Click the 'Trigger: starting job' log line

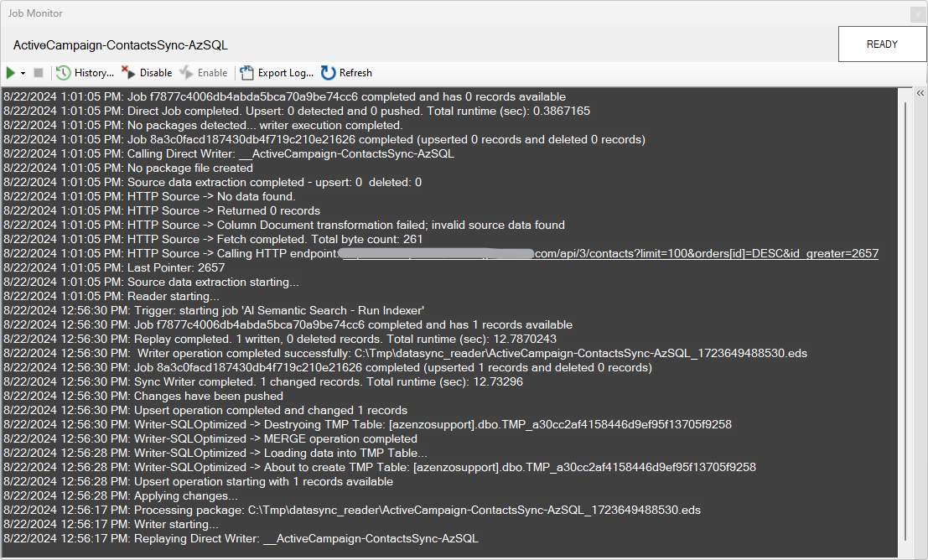[214, 310]
